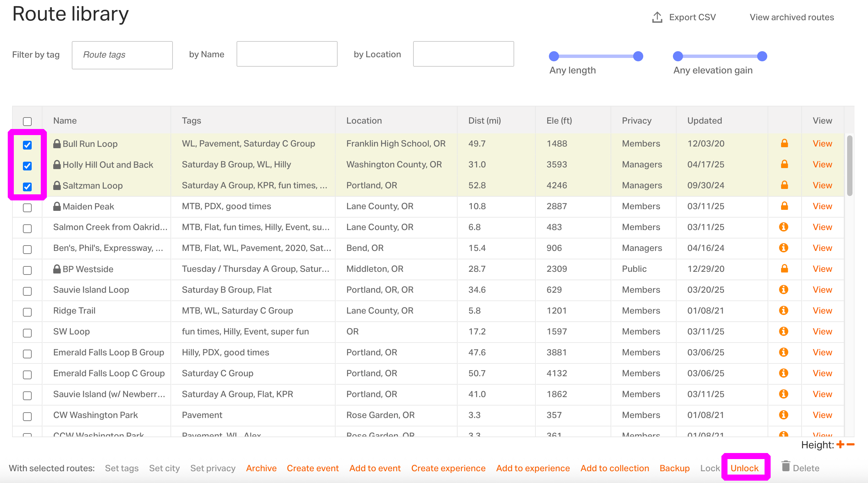Toggle the select-all header checkbox
This screenshot has height=483, width=868.
point(27,121)
